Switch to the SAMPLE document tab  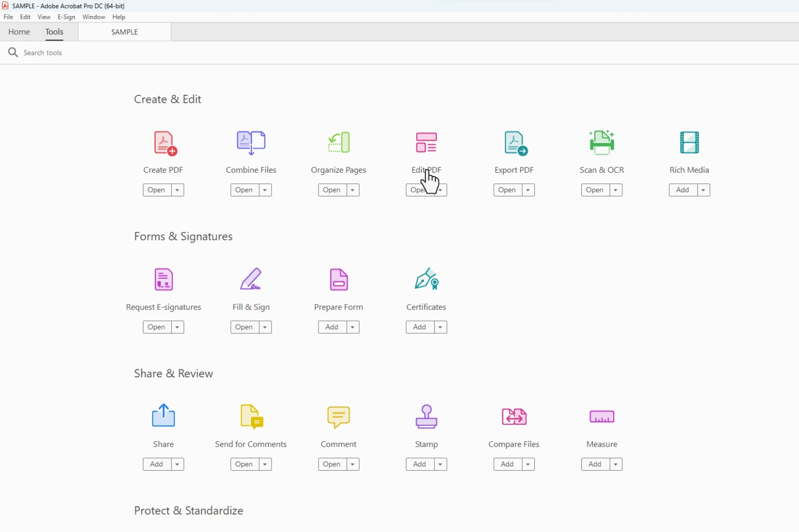point(125,32)
